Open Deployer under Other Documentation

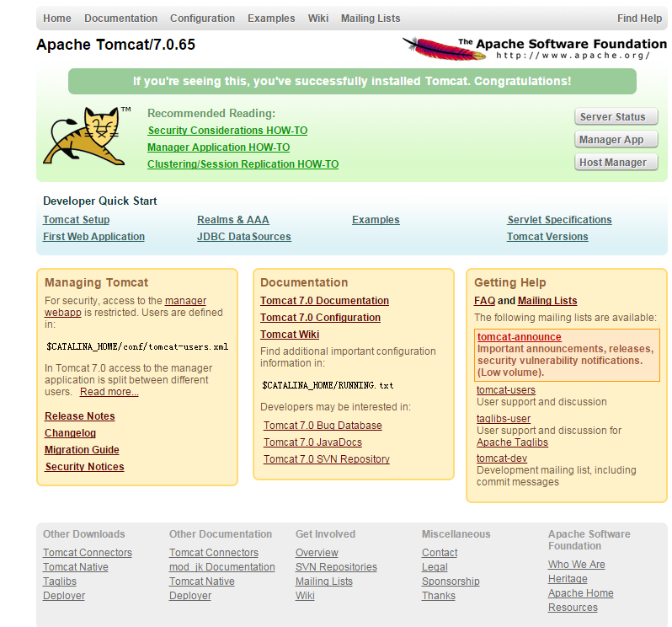pos(190,596)
